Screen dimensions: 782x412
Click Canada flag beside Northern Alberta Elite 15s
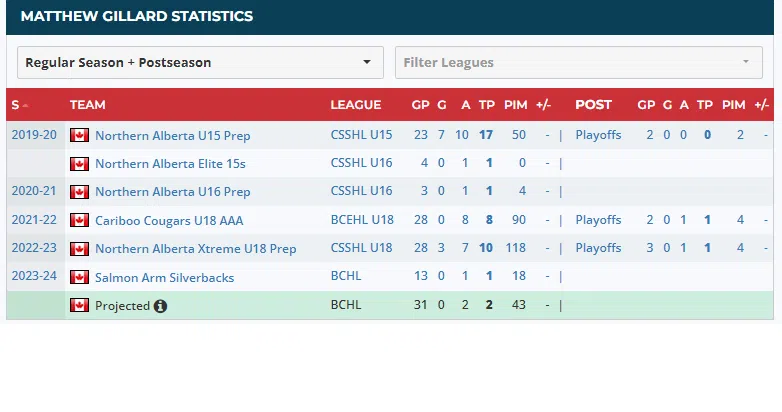pos(79,163)
